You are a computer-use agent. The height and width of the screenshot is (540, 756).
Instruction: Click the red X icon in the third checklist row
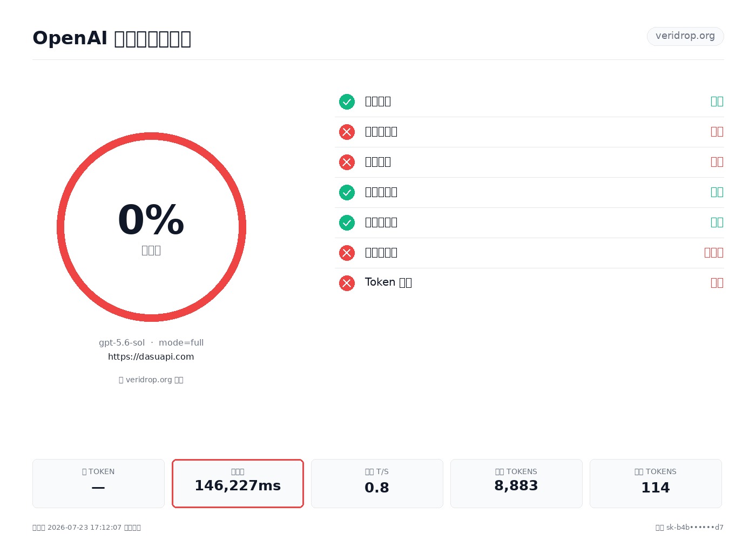click(x=347, y=162)
